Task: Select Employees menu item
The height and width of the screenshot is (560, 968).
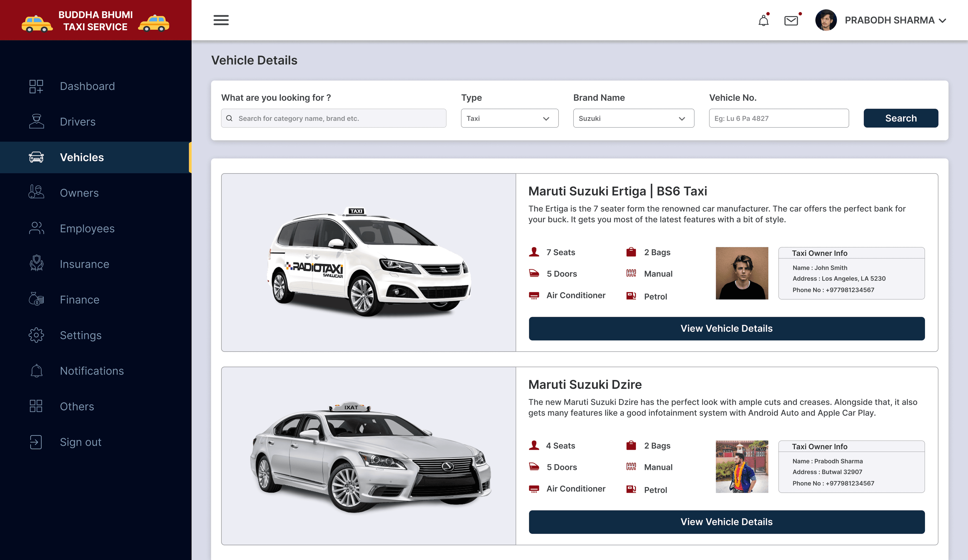Action: click(x=87, y=228)
